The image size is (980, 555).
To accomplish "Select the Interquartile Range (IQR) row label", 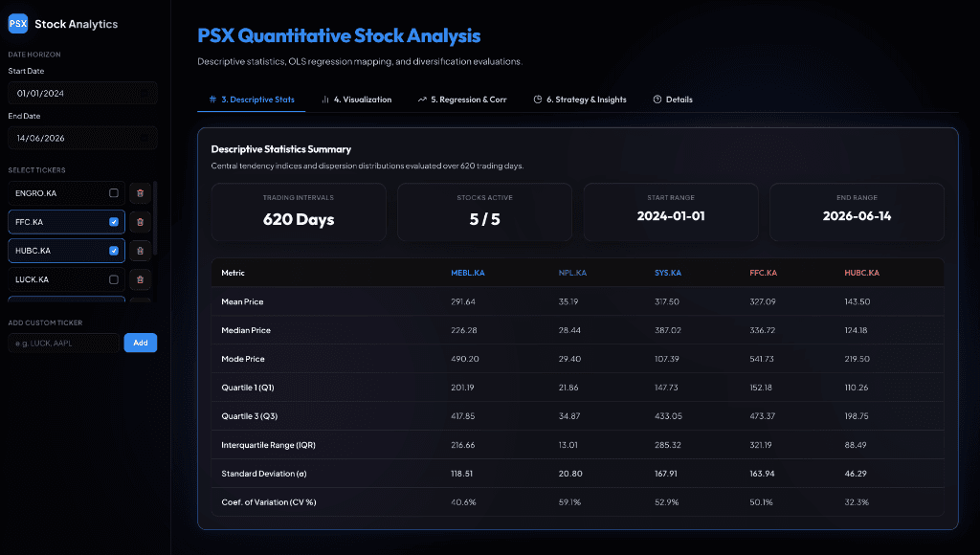I will (268, 445).
